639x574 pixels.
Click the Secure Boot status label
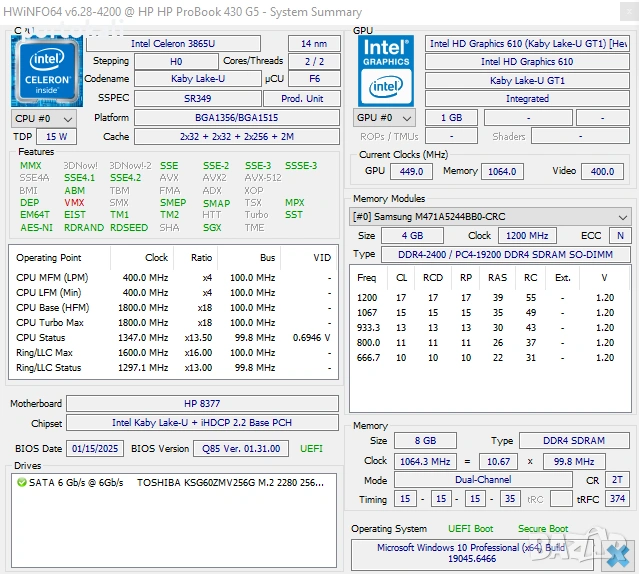(543, 529)
